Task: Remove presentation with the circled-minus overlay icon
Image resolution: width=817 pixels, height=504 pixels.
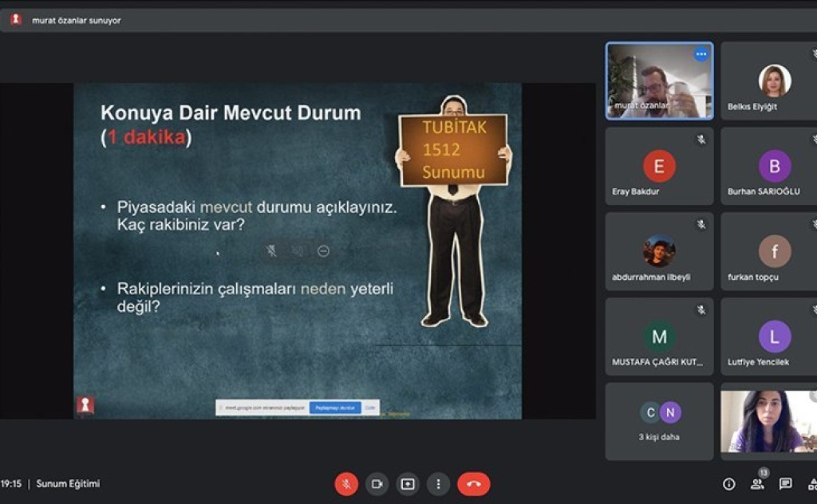Action: point(323,251)
